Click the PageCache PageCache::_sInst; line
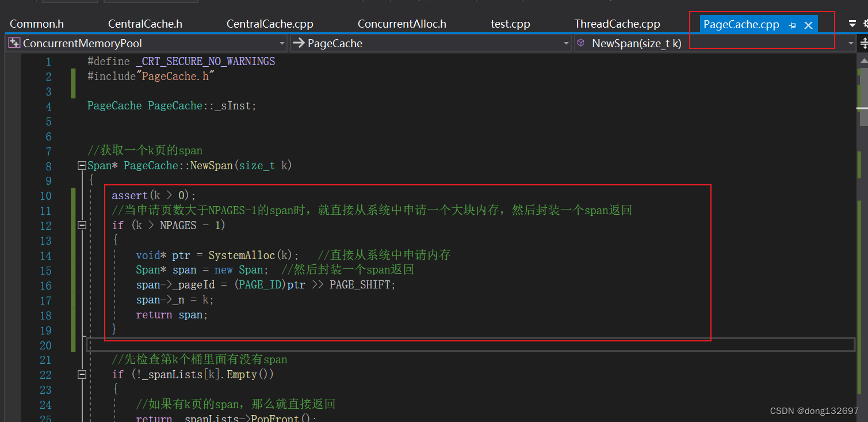868x422 pixels. point(172,107)
